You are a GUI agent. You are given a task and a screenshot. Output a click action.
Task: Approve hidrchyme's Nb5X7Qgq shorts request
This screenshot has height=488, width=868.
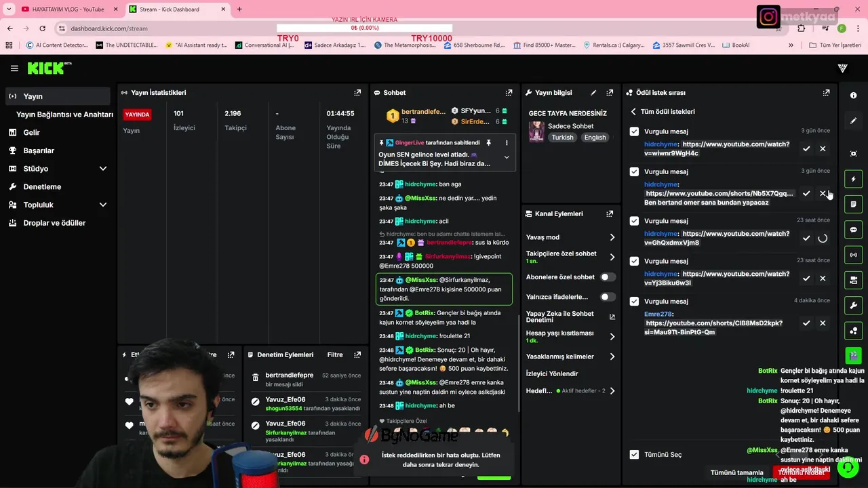806,193
